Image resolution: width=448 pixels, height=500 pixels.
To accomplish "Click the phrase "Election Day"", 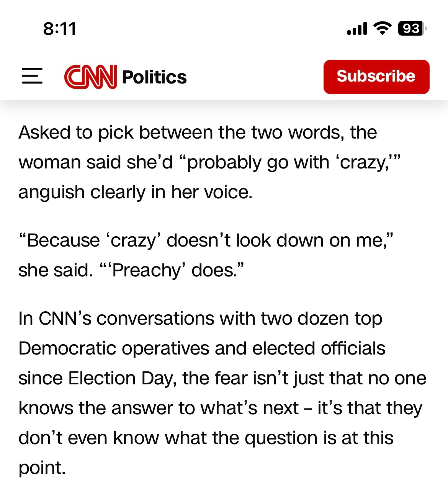I will click(121, 378).
